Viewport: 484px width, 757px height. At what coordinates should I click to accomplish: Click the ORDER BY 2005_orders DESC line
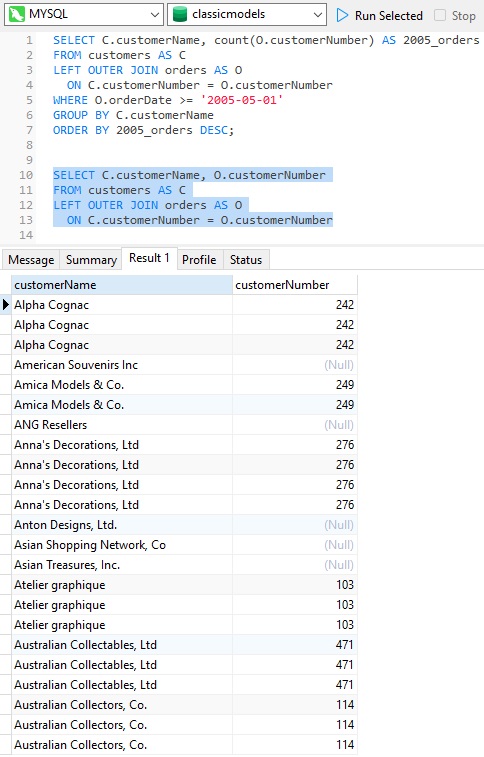(143, 130)
